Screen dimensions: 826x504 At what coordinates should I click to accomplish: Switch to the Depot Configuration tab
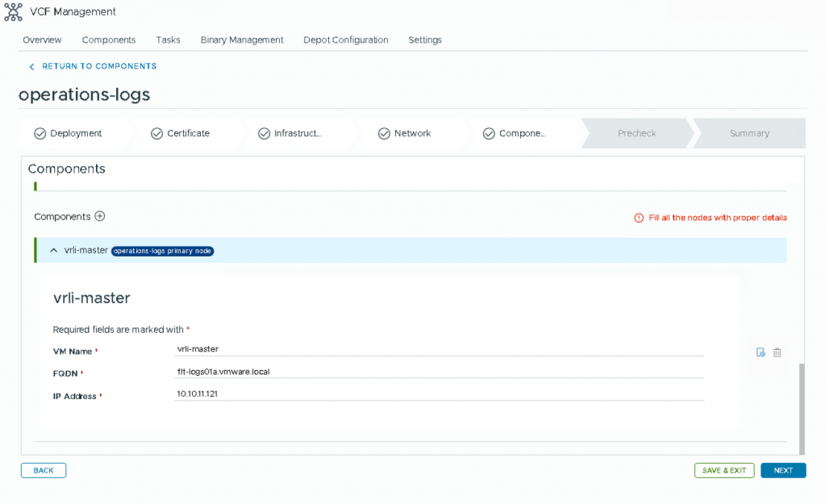pos(345,40)
